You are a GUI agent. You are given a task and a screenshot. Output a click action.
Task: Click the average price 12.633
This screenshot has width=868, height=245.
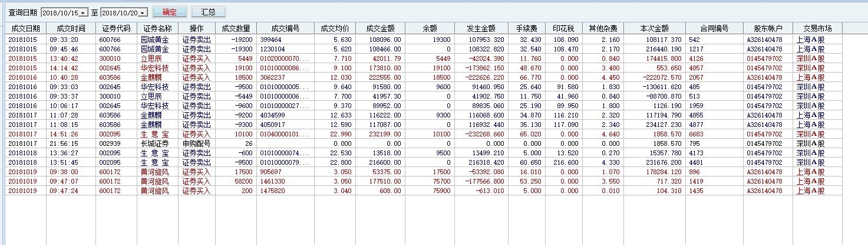[342, 115]
